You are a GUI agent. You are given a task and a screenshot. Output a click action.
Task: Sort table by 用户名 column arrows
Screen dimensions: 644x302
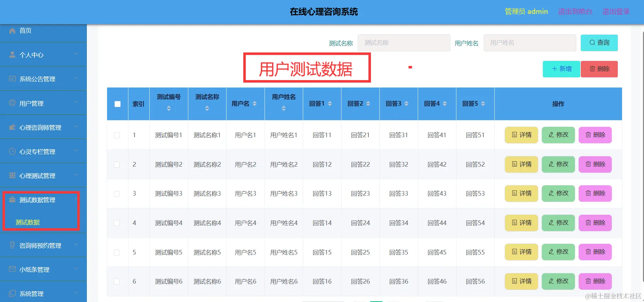(x=255, y=104)
